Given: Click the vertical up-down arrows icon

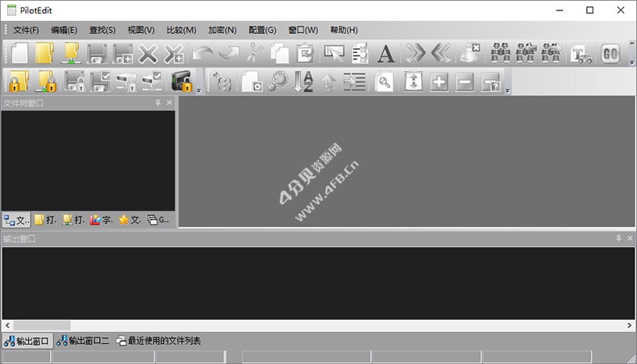Looking at the screenshot, I should pyautogui.click(x=413, y=81).
